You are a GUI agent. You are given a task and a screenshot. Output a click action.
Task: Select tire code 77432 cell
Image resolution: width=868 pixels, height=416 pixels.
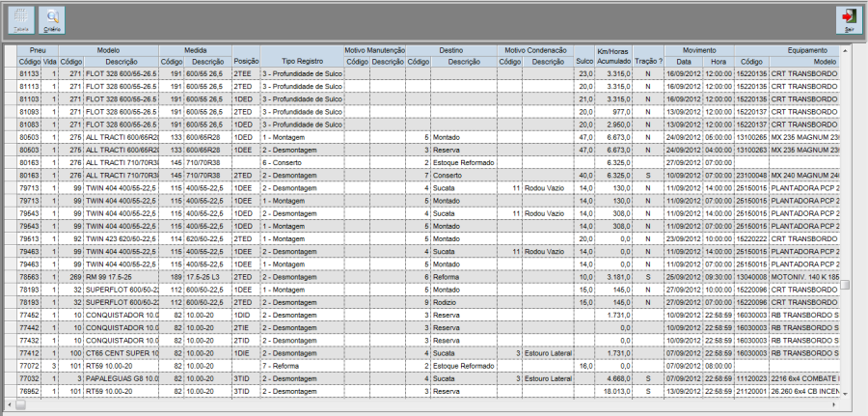coord(30,342)
